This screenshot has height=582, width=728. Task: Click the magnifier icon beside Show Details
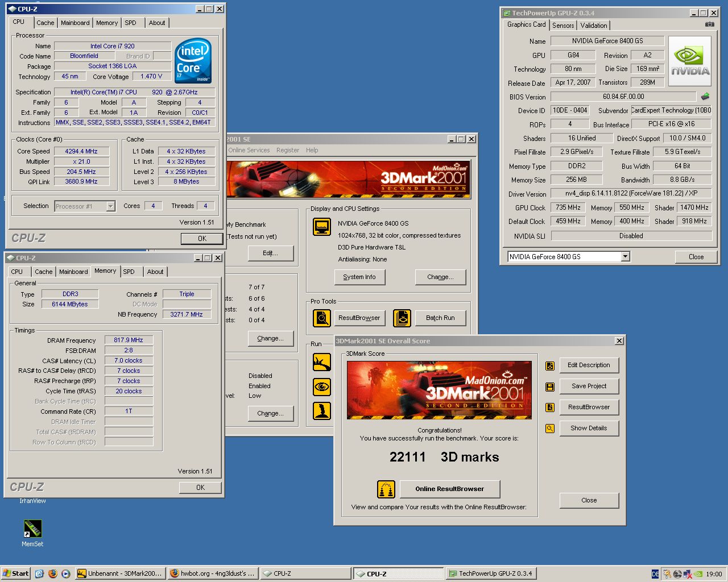tap(550, 429)
